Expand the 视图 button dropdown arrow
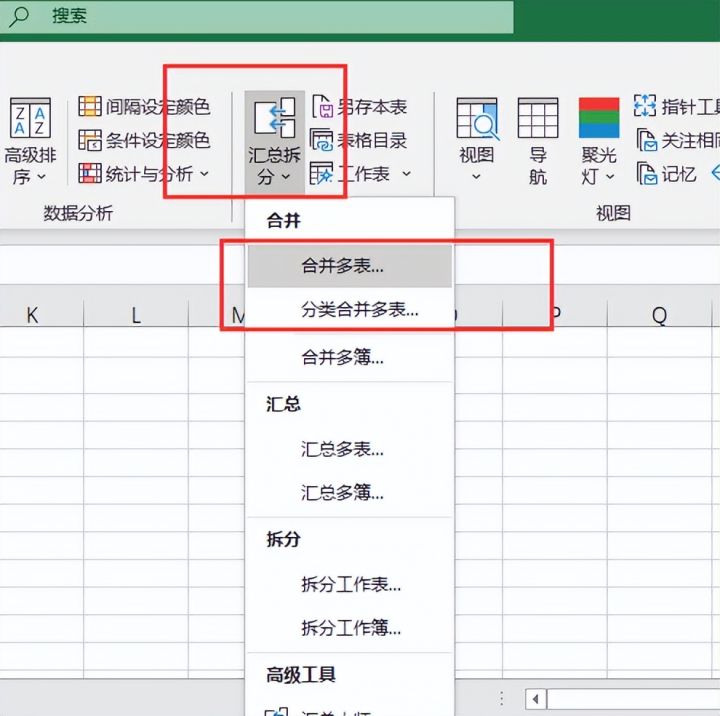The width and height of the screenshot is (720, 716). click(x=476, y=176)
